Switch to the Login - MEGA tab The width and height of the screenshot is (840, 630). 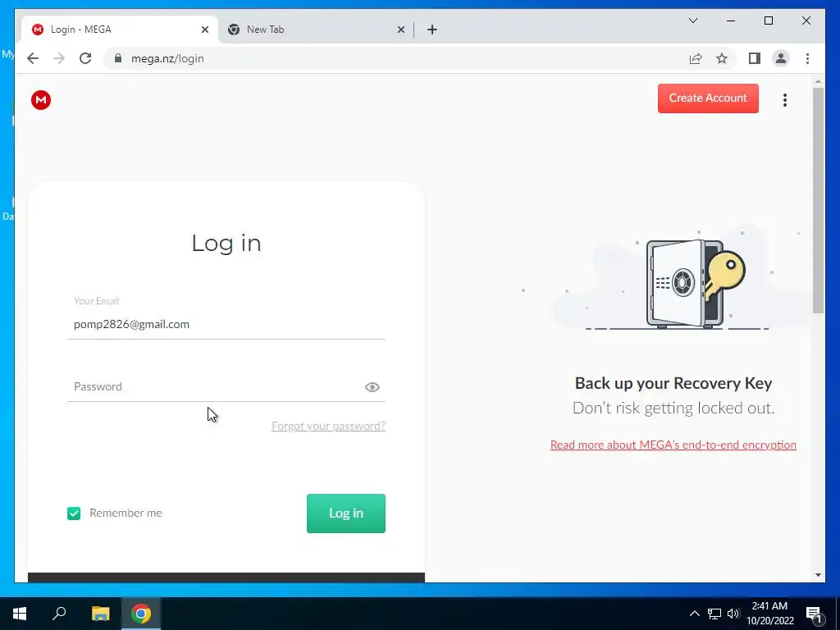point(120,30)
